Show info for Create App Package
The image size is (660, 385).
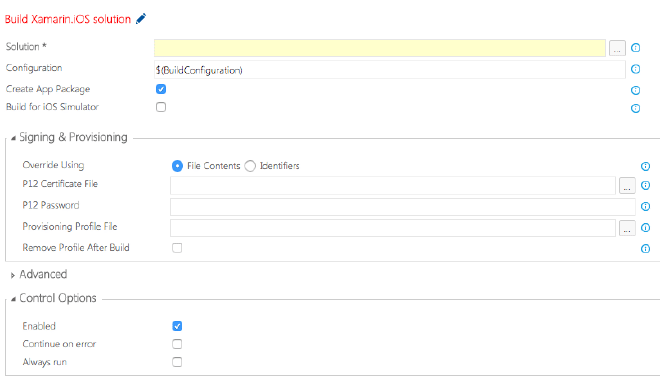[636, 90]
